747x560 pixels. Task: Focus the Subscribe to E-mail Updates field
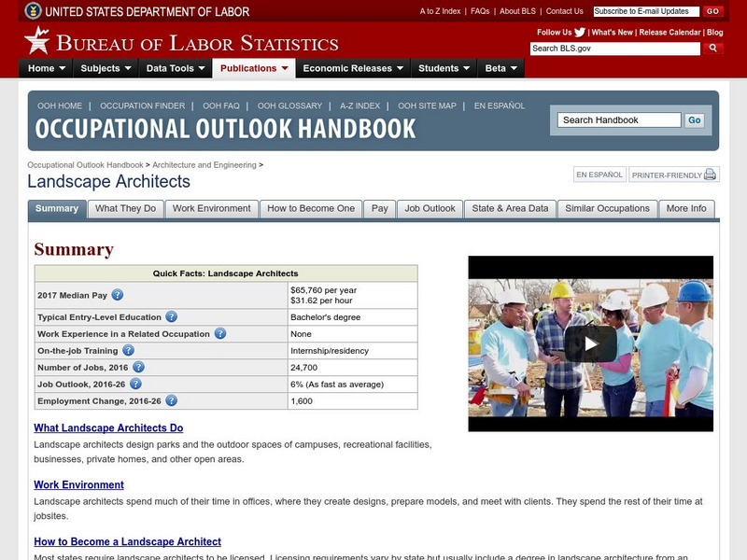[x=646, y=11]
